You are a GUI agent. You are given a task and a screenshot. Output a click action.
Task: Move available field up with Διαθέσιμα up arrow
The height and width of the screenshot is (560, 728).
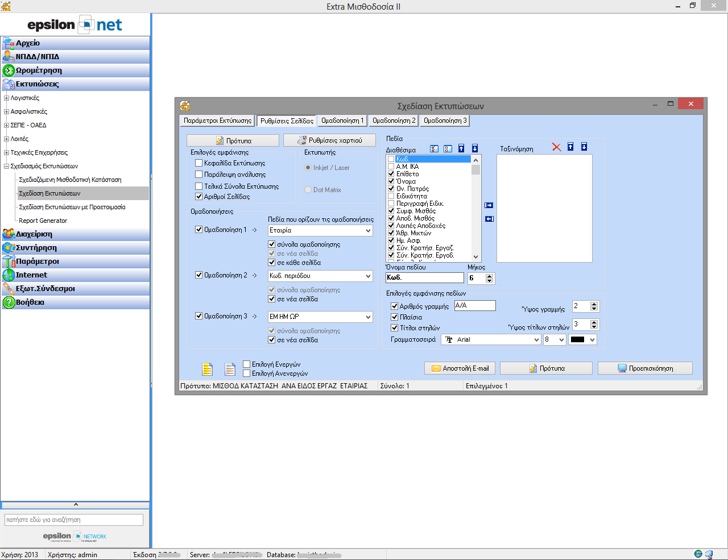(x=461, y=148)
